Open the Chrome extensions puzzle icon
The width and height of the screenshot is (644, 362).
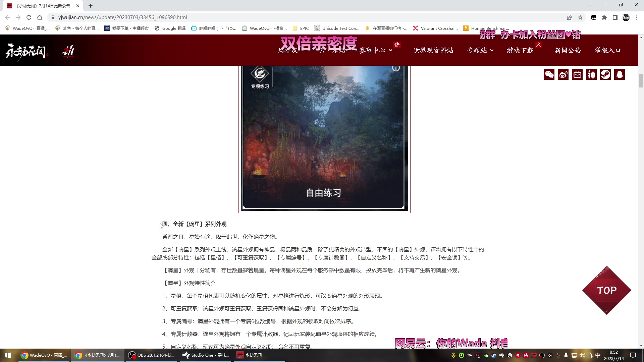[604, 17]
